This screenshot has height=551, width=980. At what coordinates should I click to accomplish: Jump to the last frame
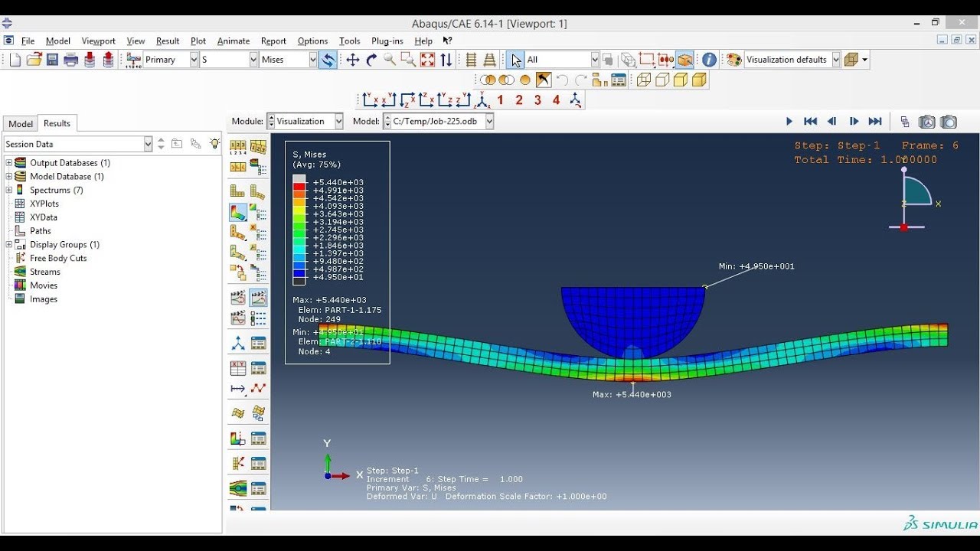coord(875,121)
